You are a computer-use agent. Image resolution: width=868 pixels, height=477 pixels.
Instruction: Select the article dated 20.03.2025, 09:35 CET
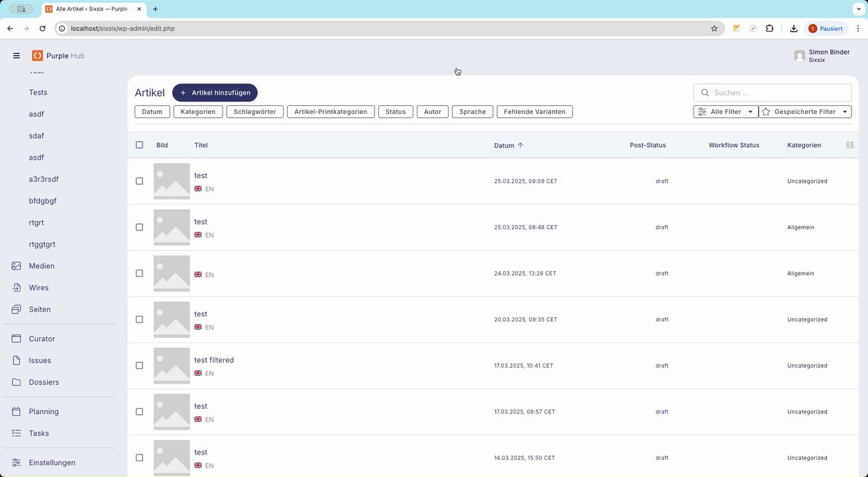pyautogui.click(x=139, y=319)
